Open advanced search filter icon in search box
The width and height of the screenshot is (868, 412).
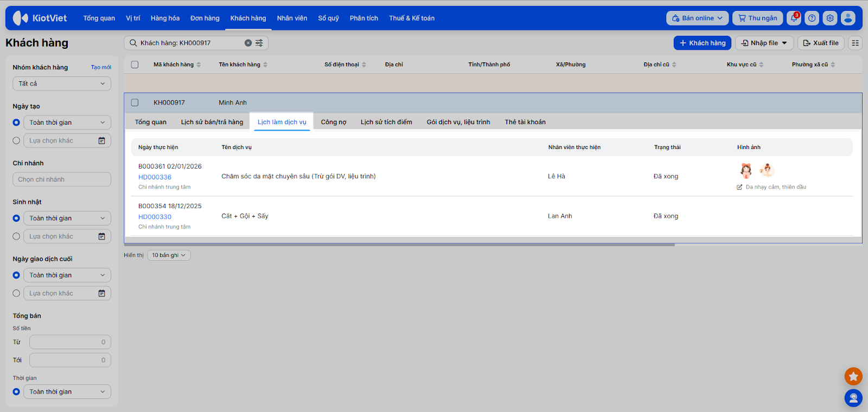[259, 43]
